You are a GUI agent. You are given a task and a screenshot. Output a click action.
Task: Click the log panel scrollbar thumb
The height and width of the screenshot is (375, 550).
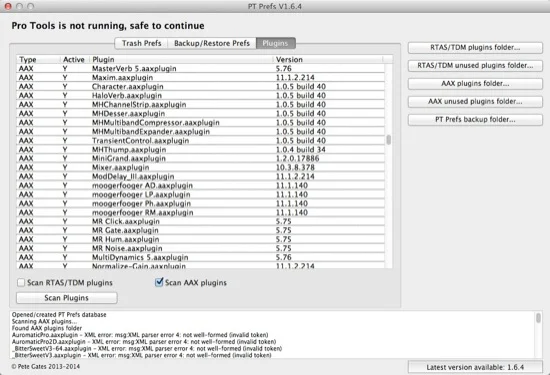[538, 318]
